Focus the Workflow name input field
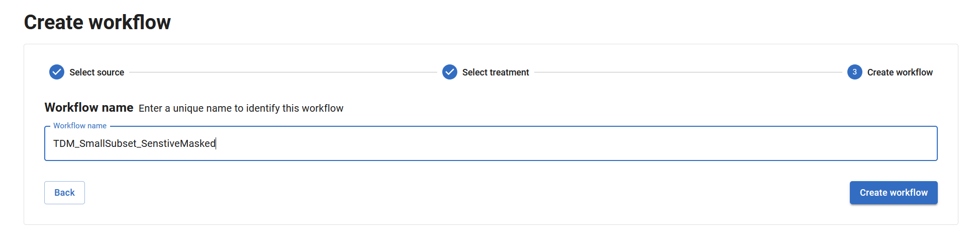This screenshot has height=241, width=980. [x=553, y=144]
